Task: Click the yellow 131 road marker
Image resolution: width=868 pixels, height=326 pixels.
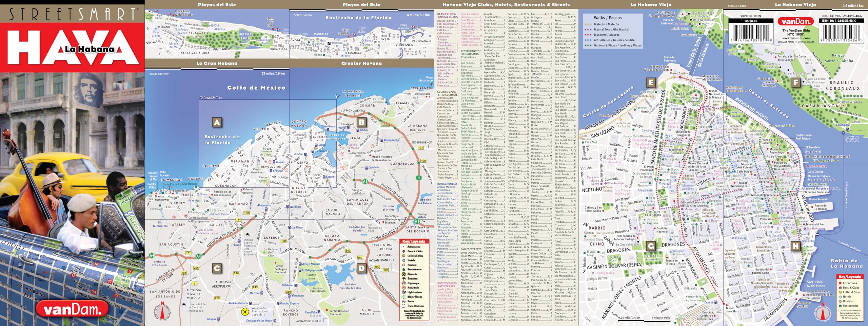Action: pyautogui.click(x=421, y=147)
